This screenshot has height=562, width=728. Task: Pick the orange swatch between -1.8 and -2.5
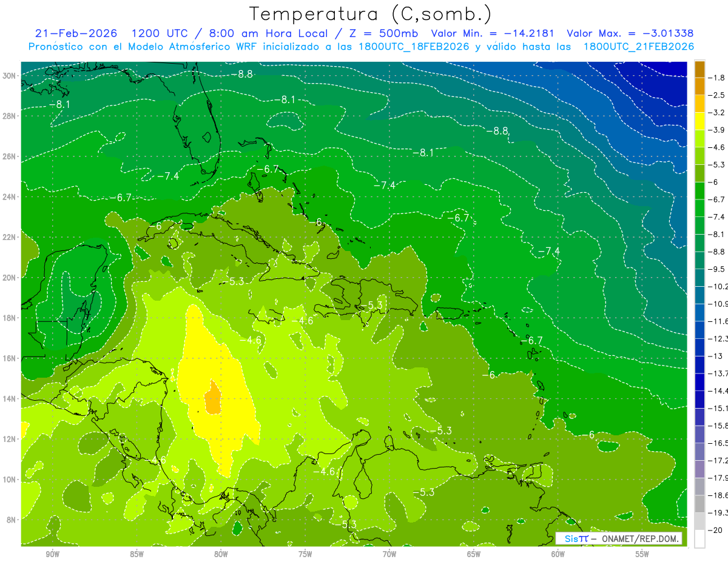pyautogui.click(x=699, y=86)
